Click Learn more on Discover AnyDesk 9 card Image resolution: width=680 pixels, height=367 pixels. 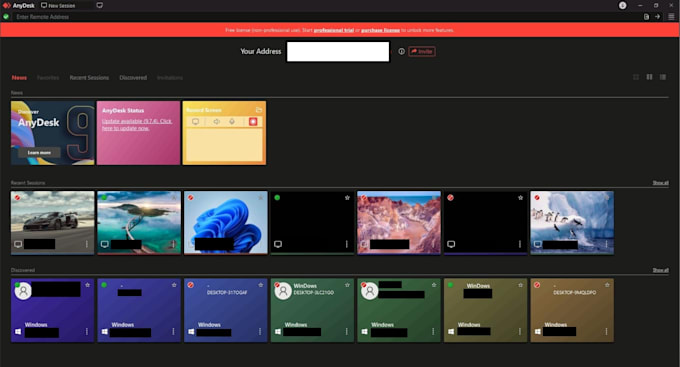(39, 153)
